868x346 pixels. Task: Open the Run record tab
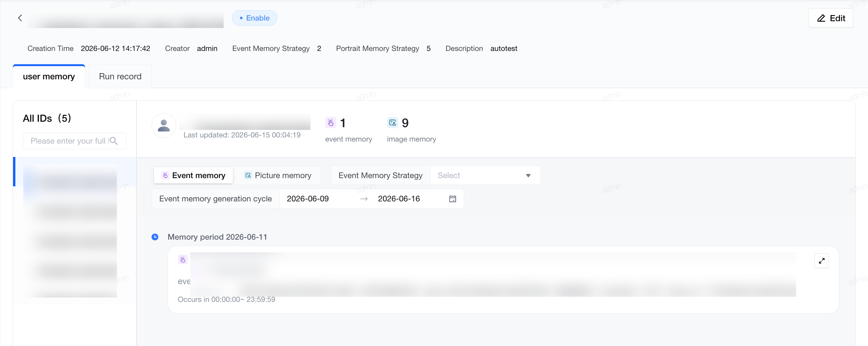(120, 77)
